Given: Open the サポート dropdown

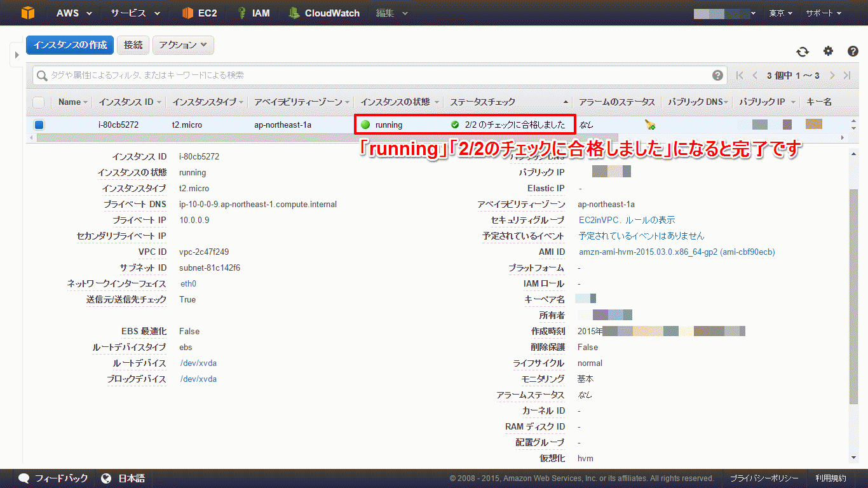Looking at the screenshot, I should (824, 13).
